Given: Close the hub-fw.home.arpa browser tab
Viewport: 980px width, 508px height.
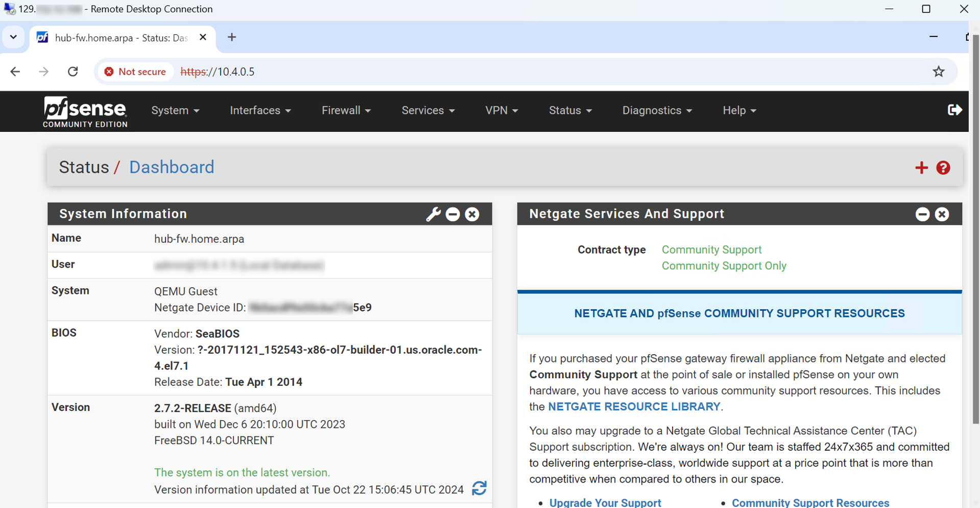Looking at the screenshot, I should click(203, 37).
